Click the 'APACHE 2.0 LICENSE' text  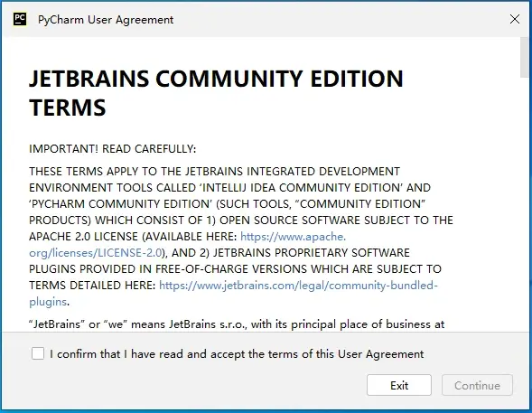coord(83,237)
